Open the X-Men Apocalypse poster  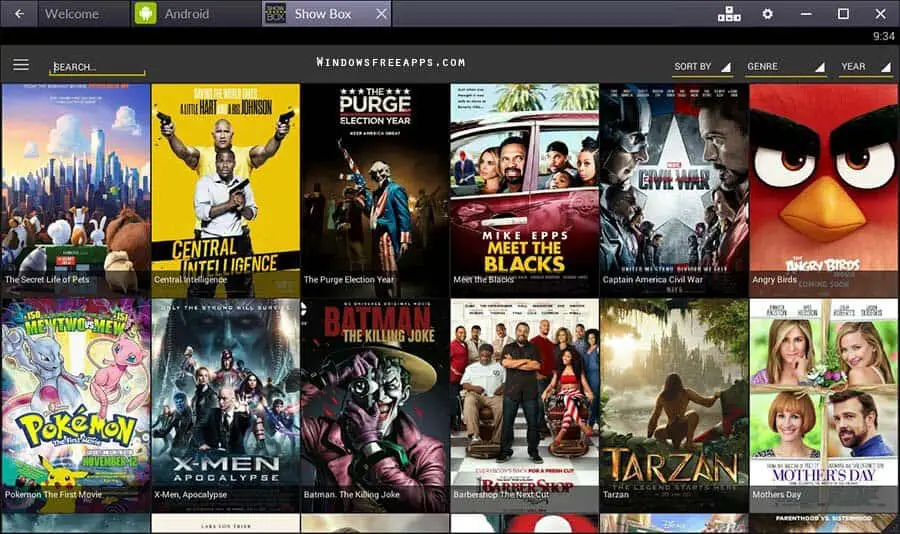[x=226, y=405]
